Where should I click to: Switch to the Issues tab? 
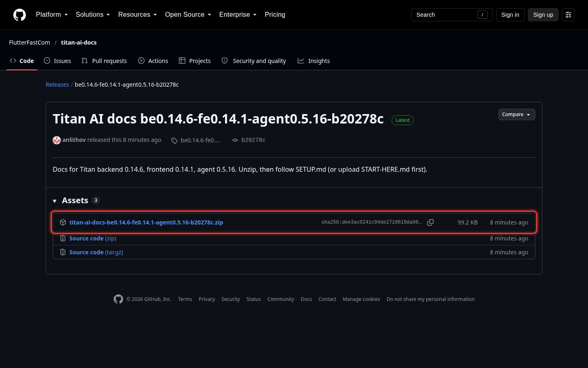pos(57,61)
